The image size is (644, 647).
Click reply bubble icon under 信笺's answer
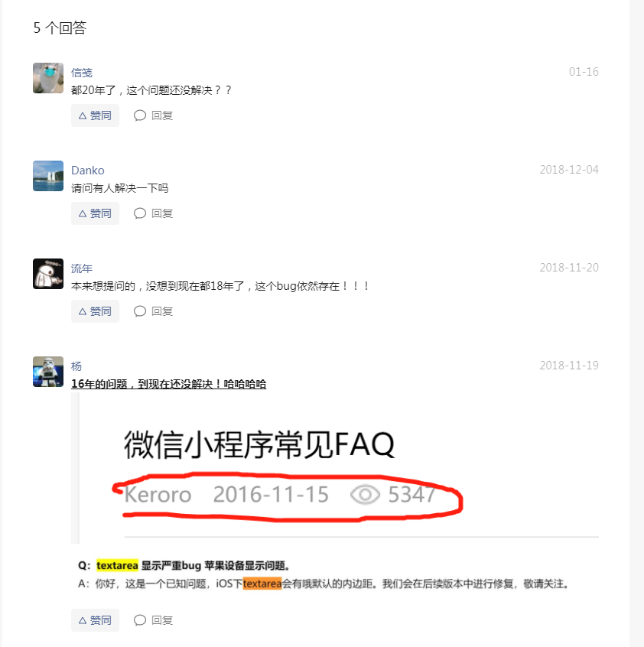click(140, 115)
